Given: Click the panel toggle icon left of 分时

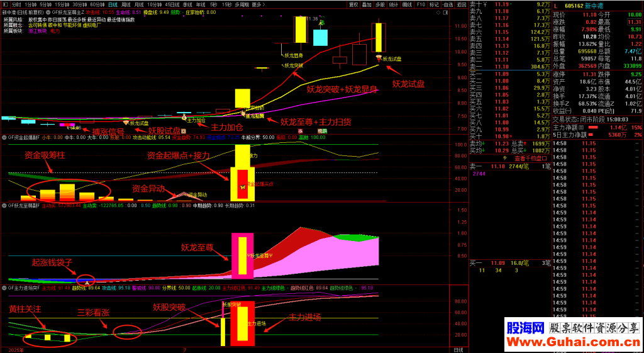Looking at the screenshot, I should coord(5,5).
